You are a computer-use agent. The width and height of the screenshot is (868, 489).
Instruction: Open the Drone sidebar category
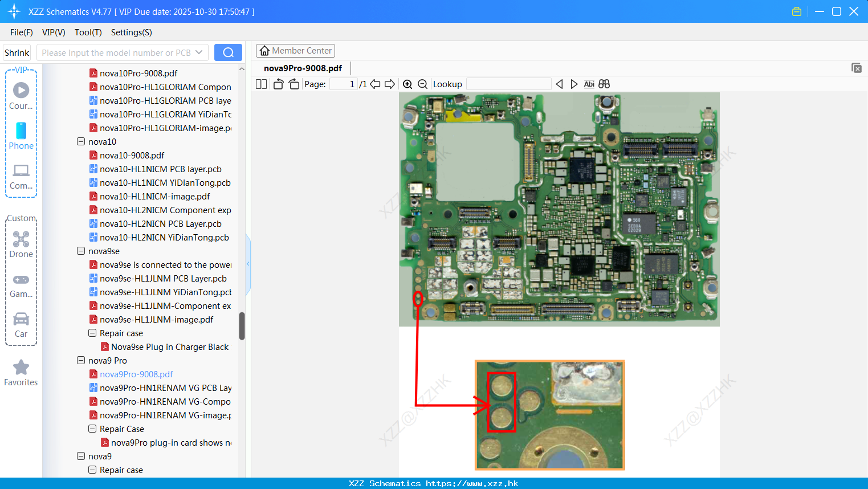click(21, 244)
